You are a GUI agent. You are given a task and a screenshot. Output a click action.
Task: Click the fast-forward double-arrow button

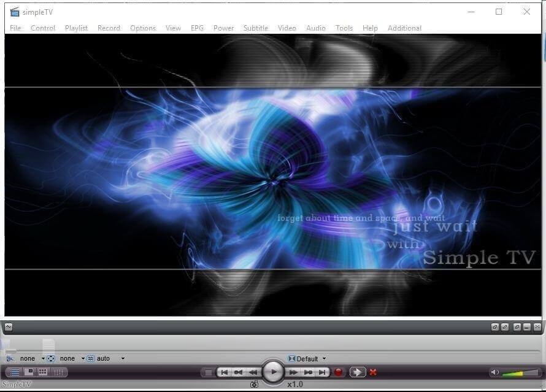(293, 372)
